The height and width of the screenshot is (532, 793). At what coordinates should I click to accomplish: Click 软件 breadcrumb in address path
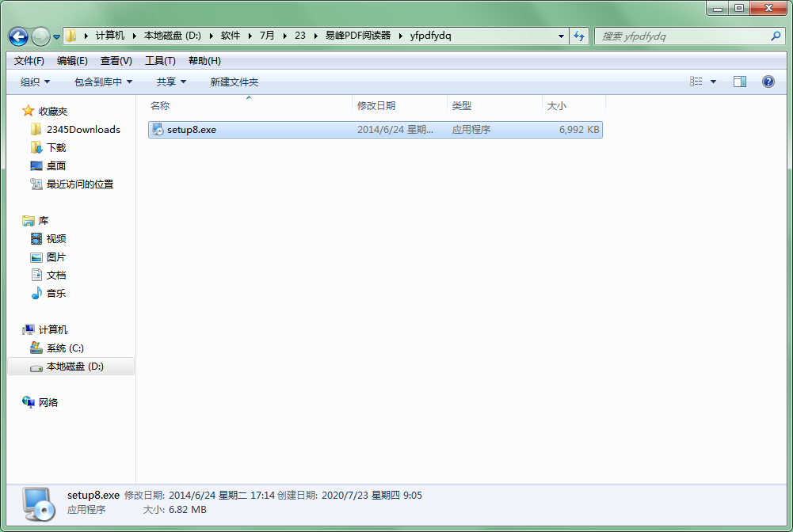click(230, 36)
